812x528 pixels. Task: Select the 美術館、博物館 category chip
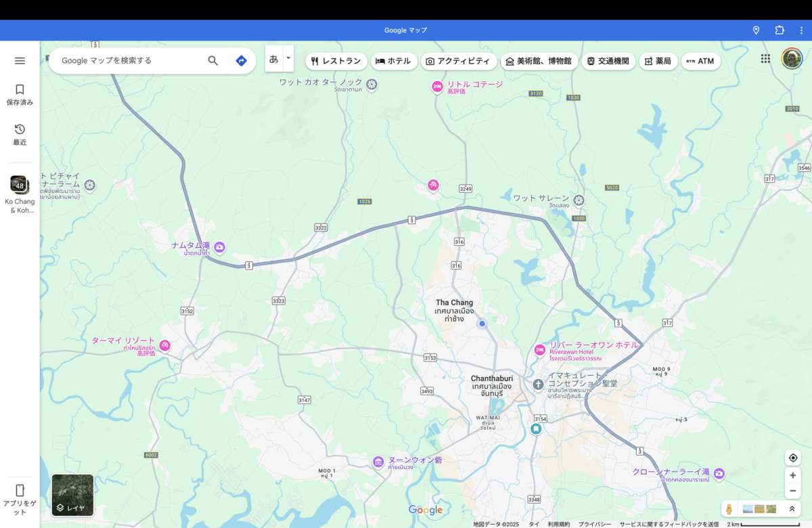[539, 61]
